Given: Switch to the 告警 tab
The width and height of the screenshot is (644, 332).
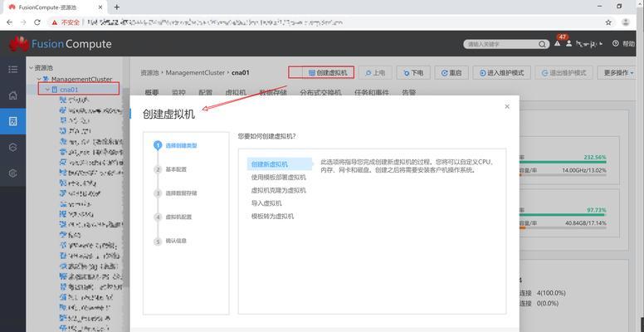Looking at the screenshot, I should pyautogui.click(x=408, y=93).
